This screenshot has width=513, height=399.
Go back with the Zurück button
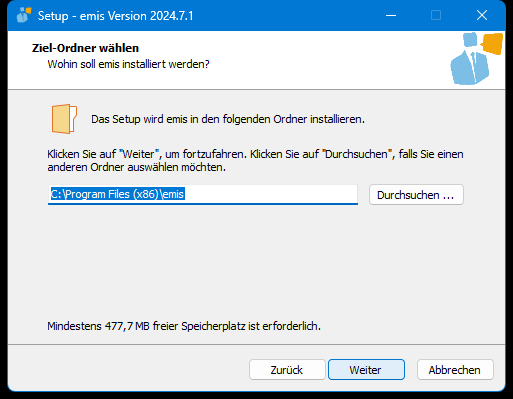[287, 369]
